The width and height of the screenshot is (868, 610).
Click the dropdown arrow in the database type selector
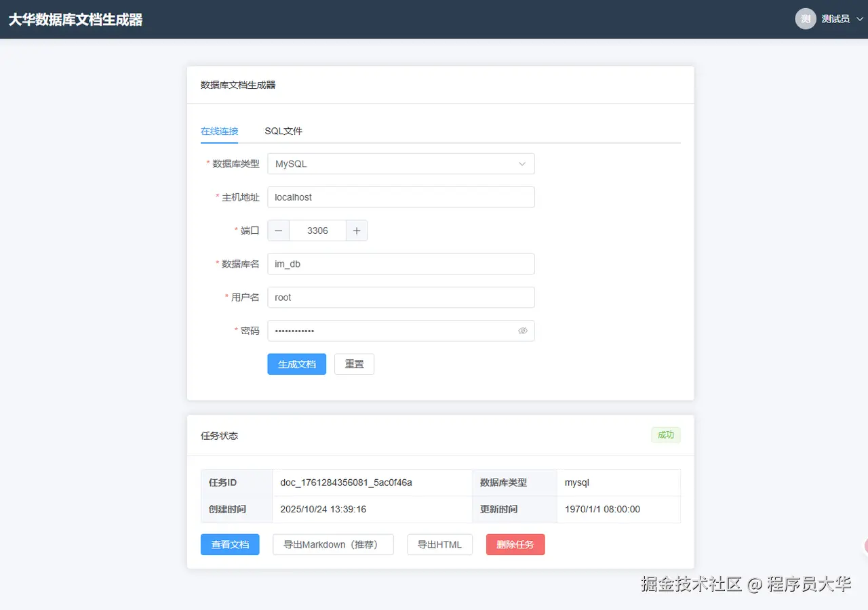point(521,163)
